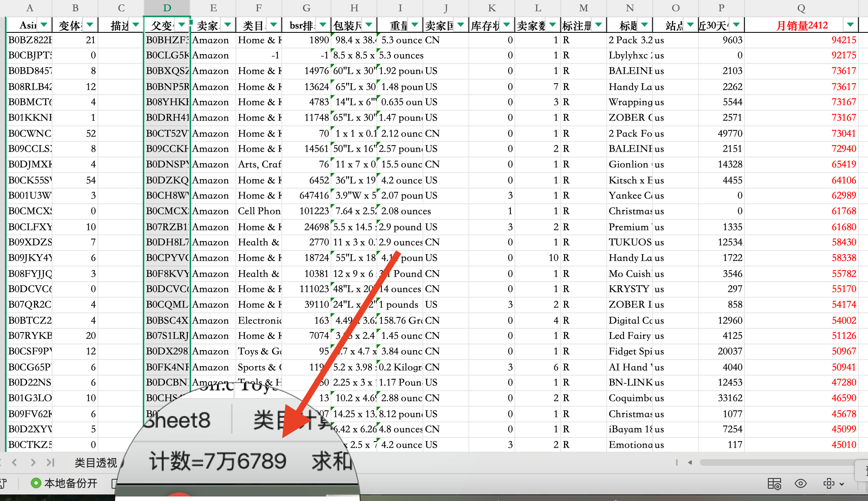Expand the 月销量2412 filter arrow
868x501 pixels.
coord(850,25)
